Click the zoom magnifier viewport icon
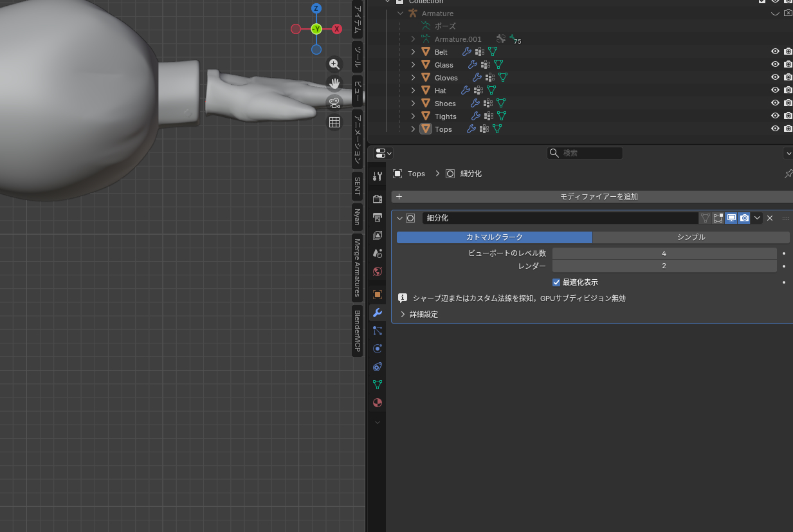The height and width of the screenshot is (532, 793). 334,64
